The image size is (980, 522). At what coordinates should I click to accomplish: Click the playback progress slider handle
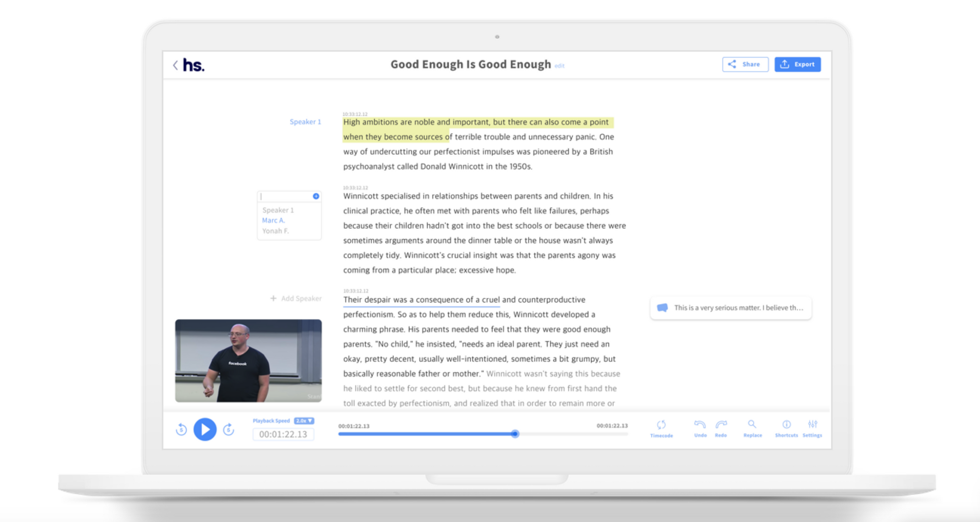click(x=515, y=434)
